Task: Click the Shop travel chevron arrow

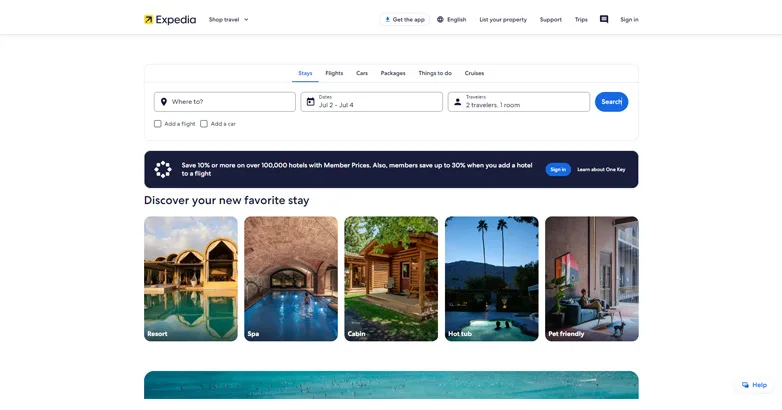Action: (246, 19)
